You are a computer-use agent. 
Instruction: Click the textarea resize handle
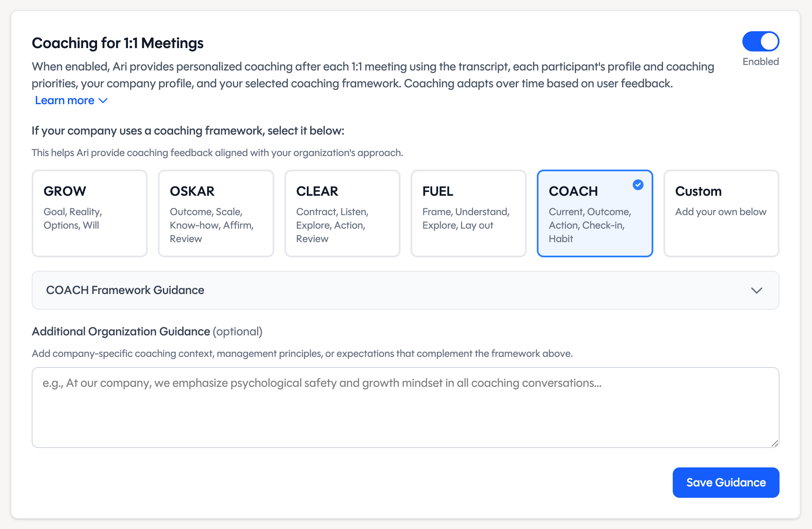775,443
